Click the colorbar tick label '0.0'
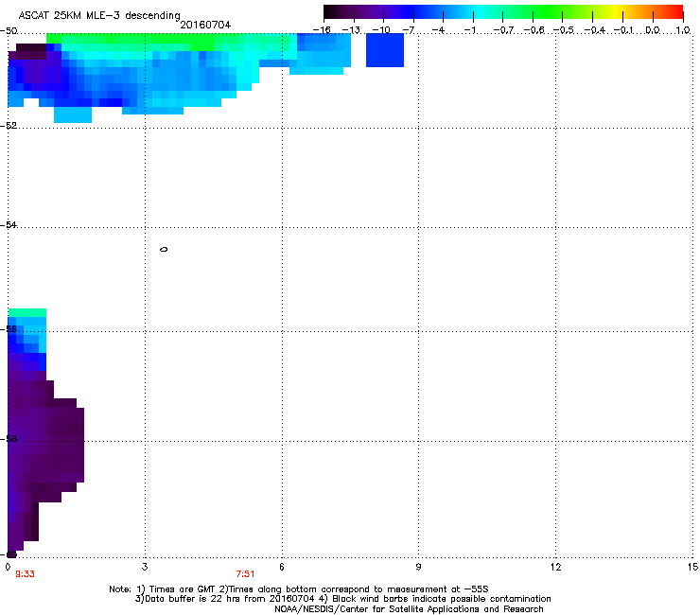 click(653, 30)
